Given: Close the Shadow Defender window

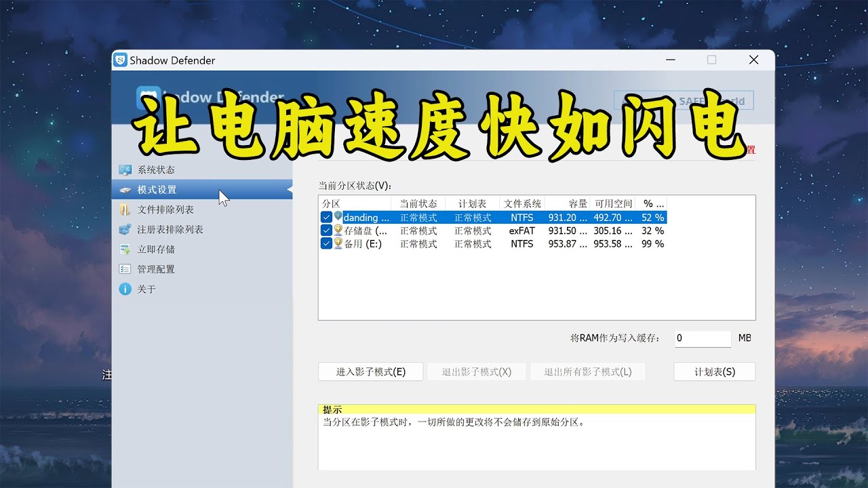Looking at the screenshot, I should tap(753, 60).
